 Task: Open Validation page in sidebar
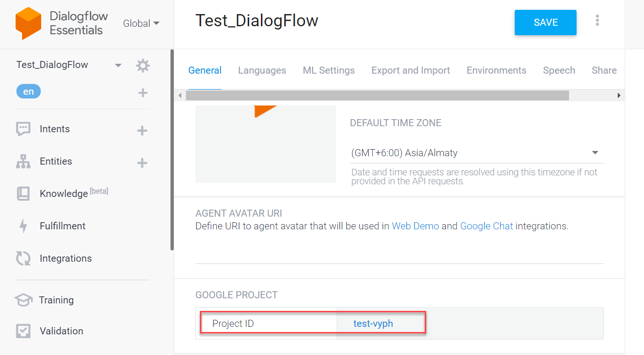click(61, 331)
